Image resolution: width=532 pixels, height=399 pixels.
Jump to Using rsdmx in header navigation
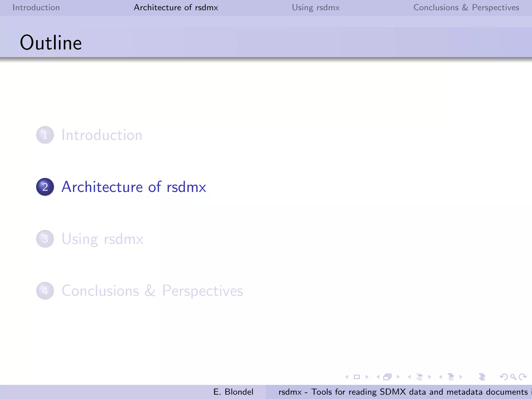click(x=316, y=8)
